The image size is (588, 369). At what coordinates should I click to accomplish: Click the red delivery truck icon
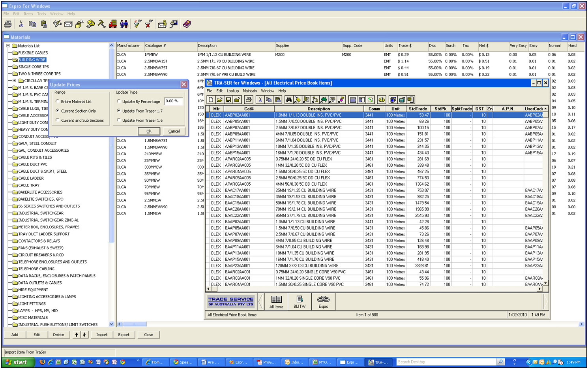(x=113, y=24)
